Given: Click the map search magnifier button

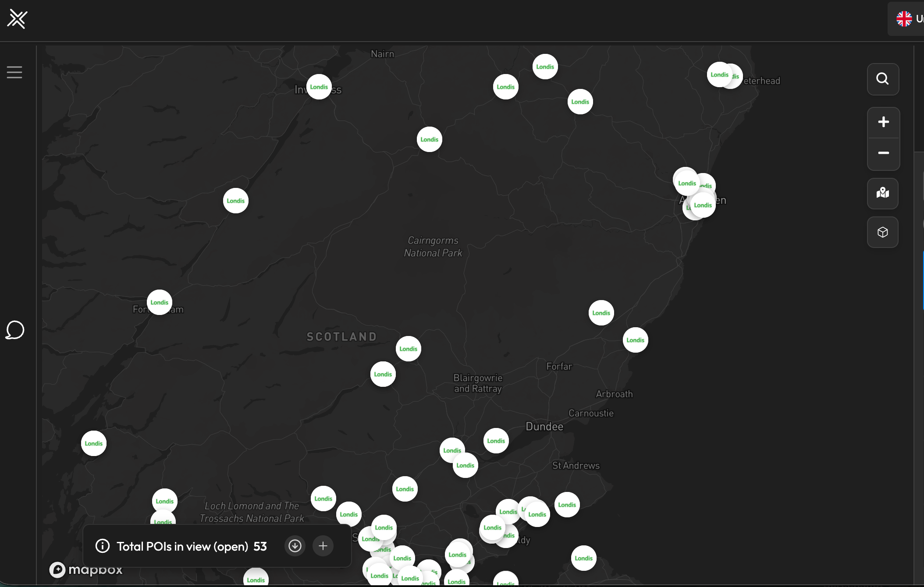Looking at the screenshot, I should tap(882, 79).
